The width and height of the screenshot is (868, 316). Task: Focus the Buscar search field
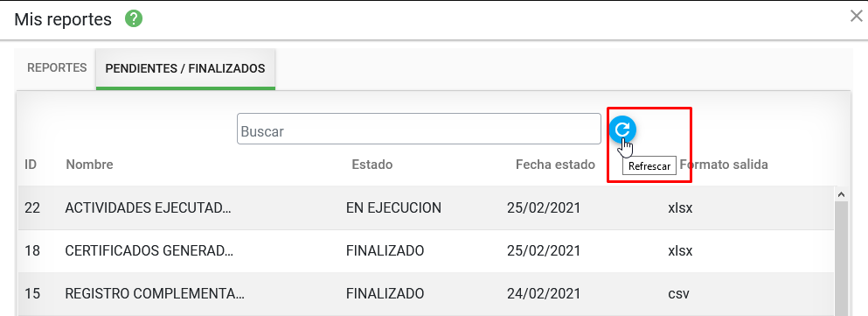click(x=419, y=130)
